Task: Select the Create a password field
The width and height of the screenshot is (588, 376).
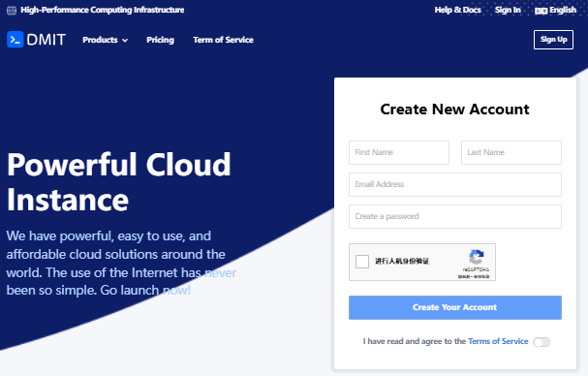Action: (455, 216)
